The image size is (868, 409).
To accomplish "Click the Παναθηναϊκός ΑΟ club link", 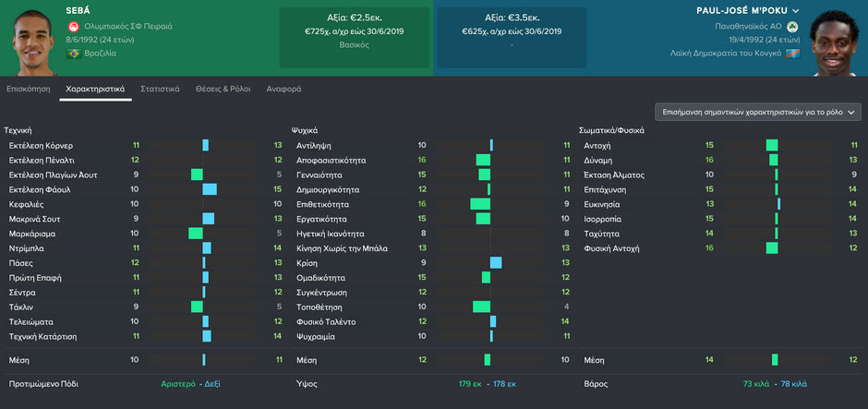I will (747, 27).
